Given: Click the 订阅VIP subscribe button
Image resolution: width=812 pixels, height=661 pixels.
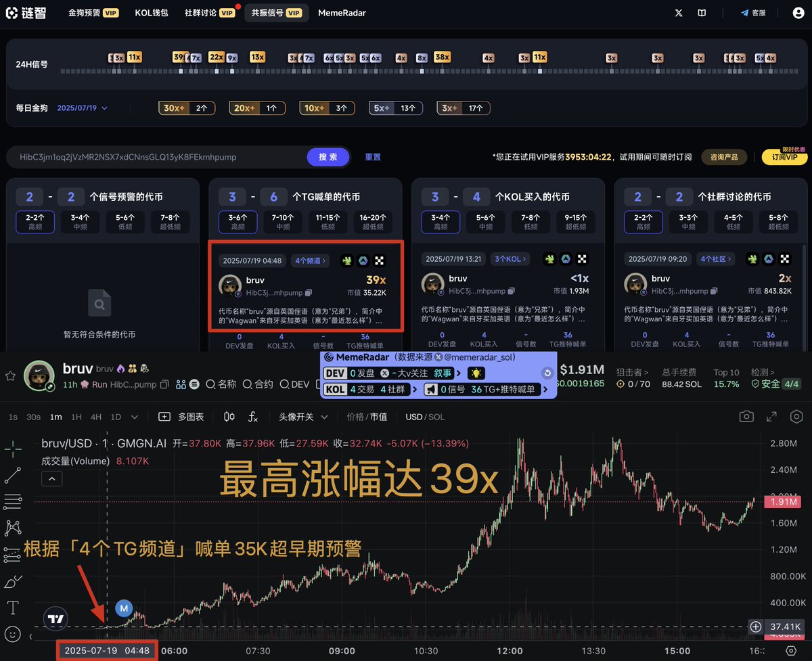Looking at the screenshot, I should tap(784, 157).
